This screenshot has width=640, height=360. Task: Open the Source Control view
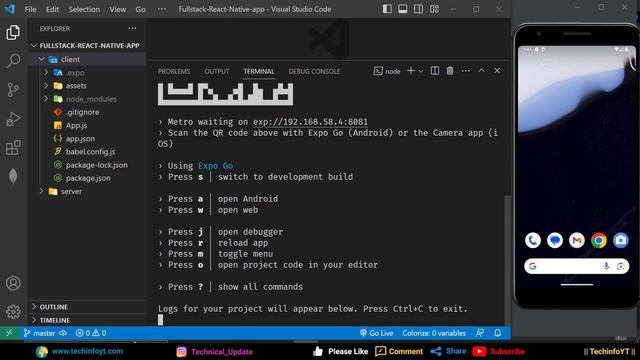coord(13,89)
